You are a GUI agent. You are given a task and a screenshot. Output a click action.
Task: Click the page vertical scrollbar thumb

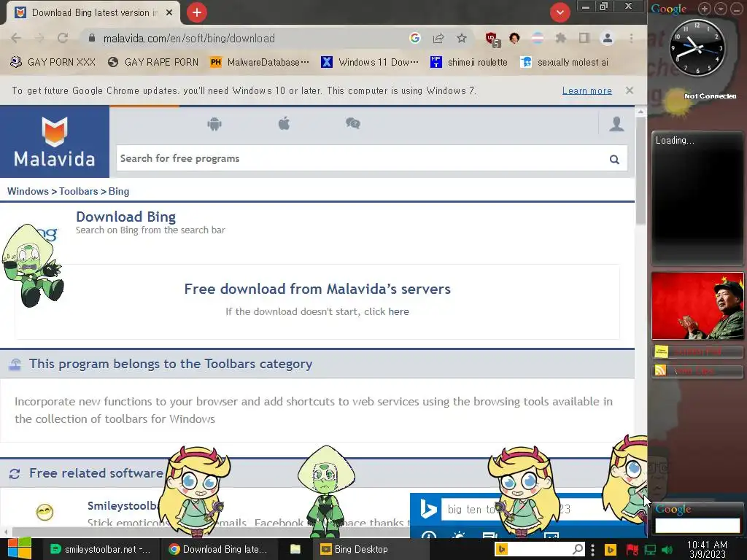tap(640, 170)
